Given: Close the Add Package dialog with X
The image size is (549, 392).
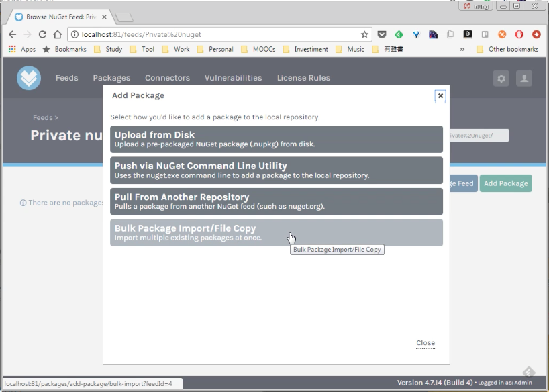Looking at the screenshot, I should point(440,95).
